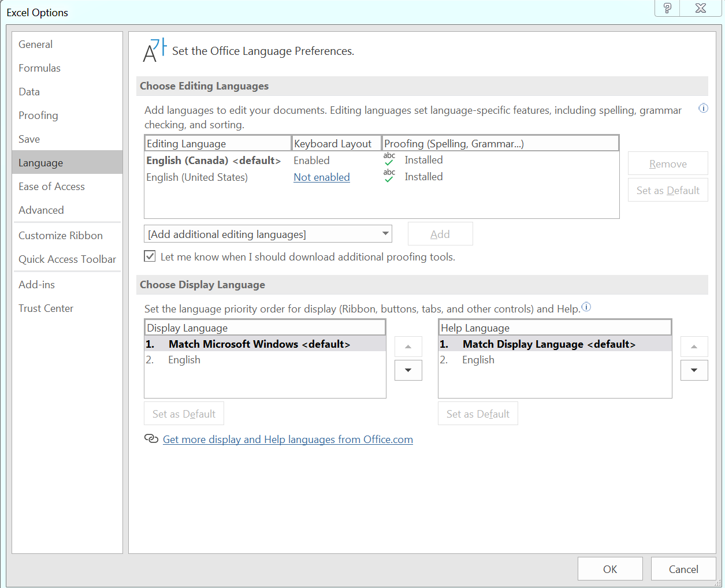The width and height of the screenshot is (725, 588).
Task: Click the Proofing (Spelling, Grammar...) column header
Action: pos(500,143)
